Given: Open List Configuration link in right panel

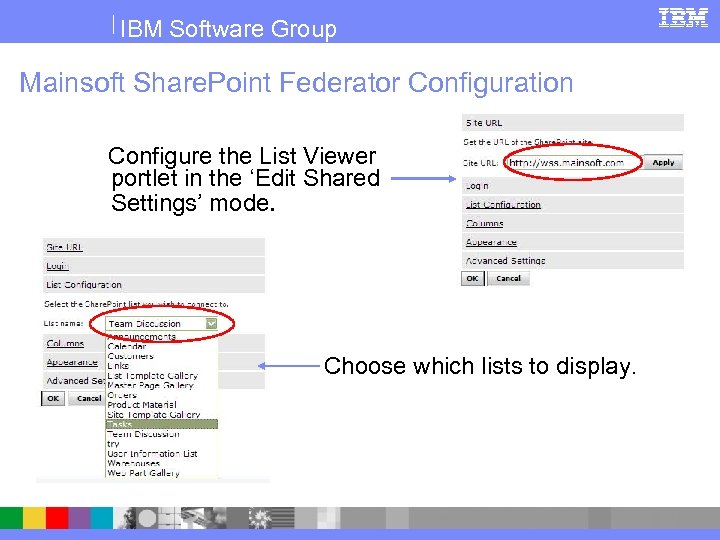Looking at the screenshot, I should point(503,205).
